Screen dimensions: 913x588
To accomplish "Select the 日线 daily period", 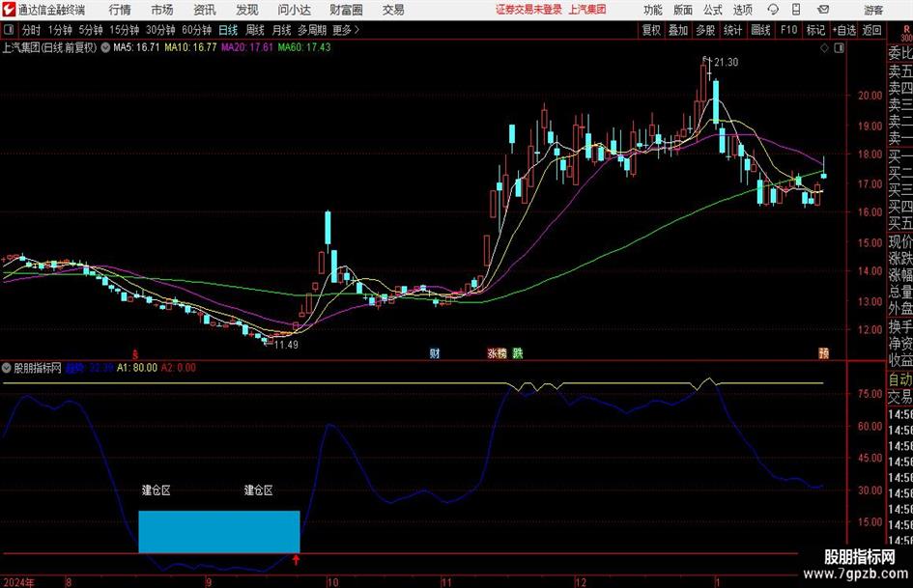I will tap(228, 30).
